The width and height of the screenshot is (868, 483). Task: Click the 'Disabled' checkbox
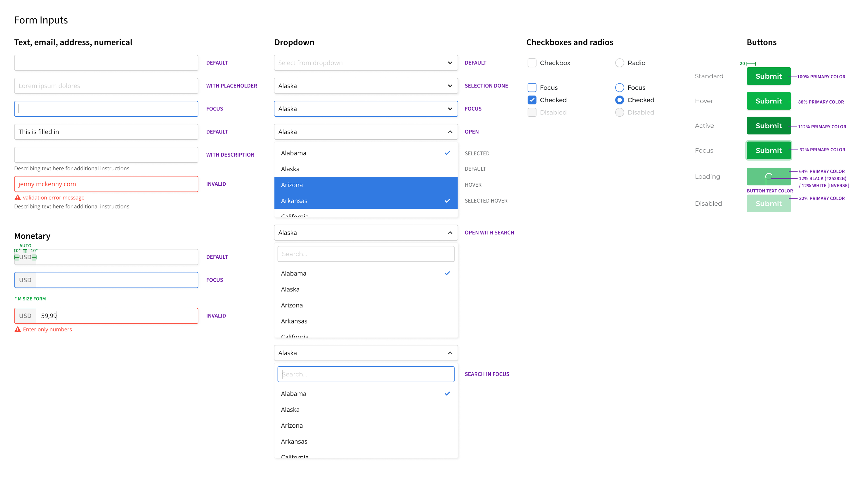532,113
